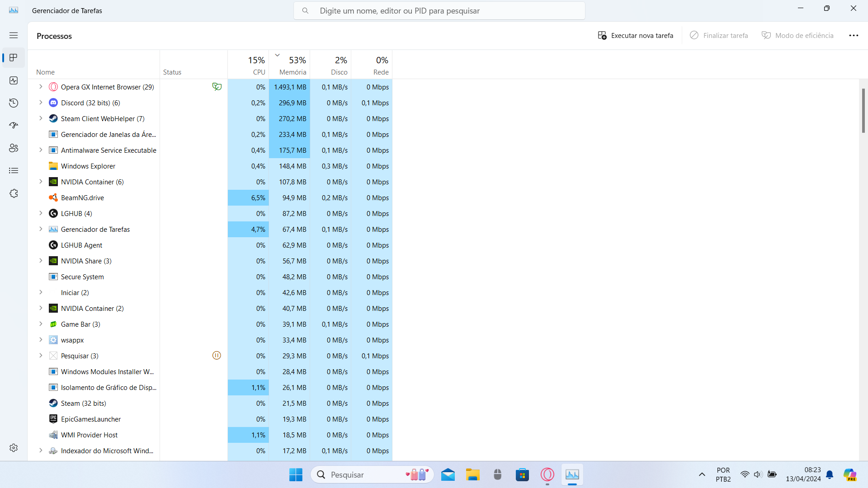
Task: Expand the LGHUB process group
Action: coord(41,213)
